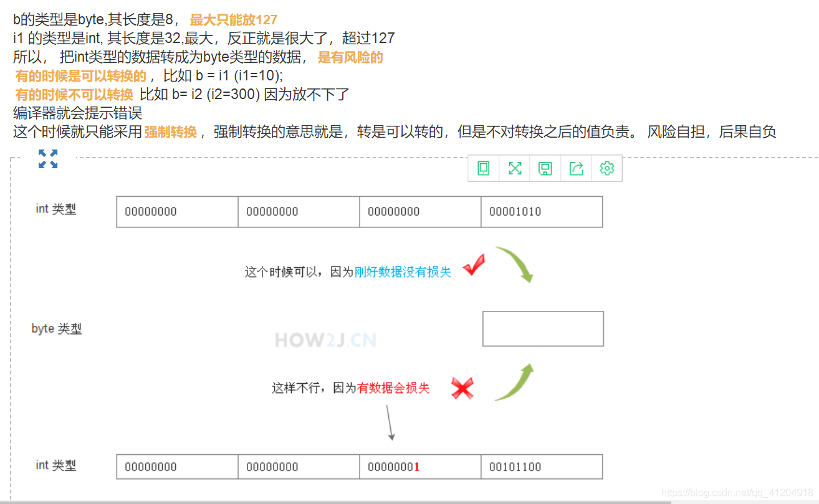
Task: Click the text '比如 b = i1 (i1=10);'
Action: pos(223,77)
